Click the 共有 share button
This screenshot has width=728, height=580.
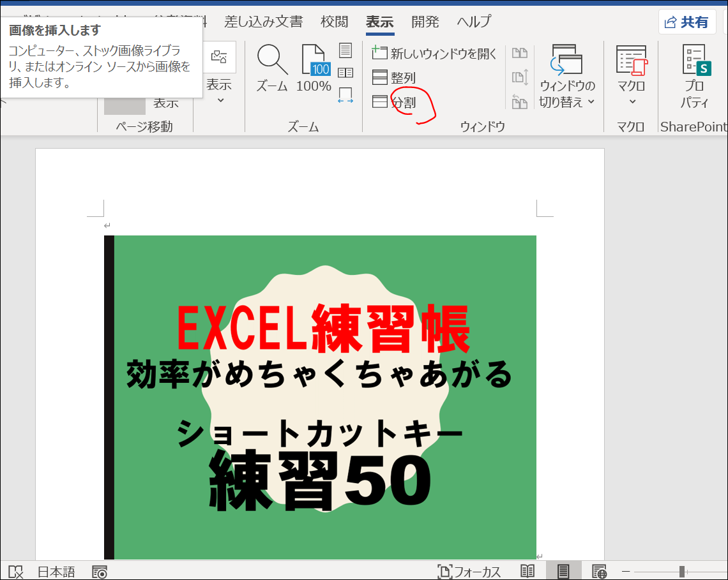686,22
